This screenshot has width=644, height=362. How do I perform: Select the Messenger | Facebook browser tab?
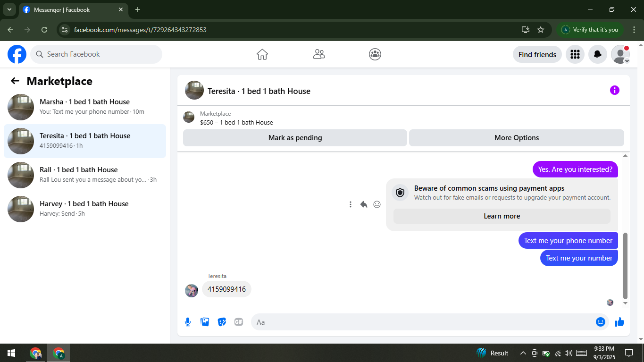click(74, 9)
